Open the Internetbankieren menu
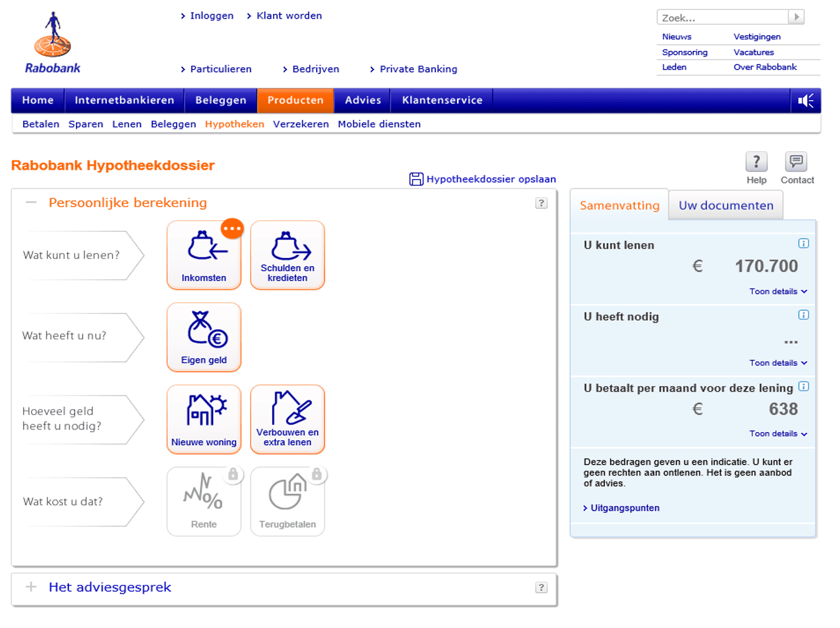The image size is (840, 628). pyautogui.click(x=124, y=100)
